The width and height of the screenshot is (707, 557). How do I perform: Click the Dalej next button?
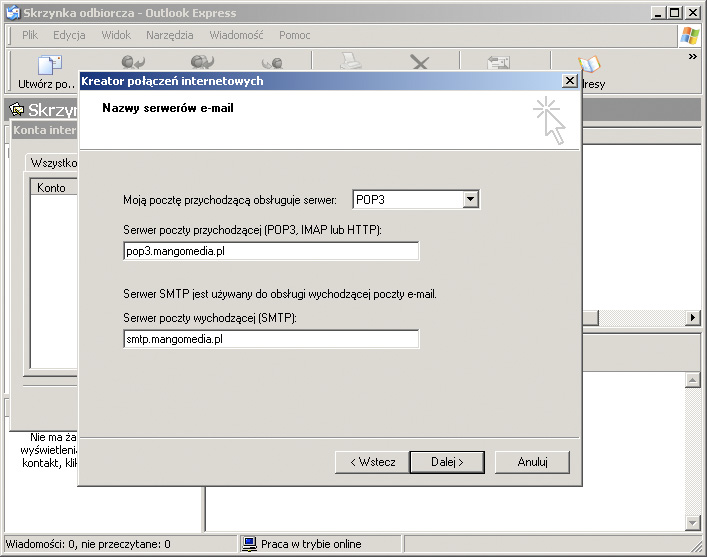[447, 462]
